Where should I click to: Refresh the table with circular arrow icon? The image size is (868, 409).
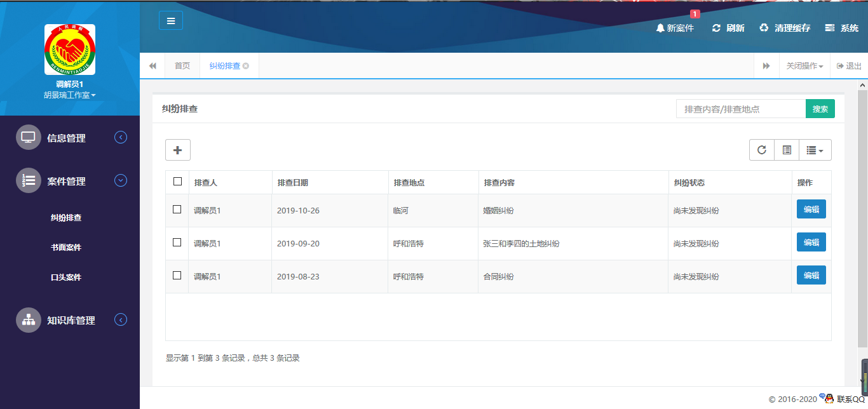coord(762,150)
